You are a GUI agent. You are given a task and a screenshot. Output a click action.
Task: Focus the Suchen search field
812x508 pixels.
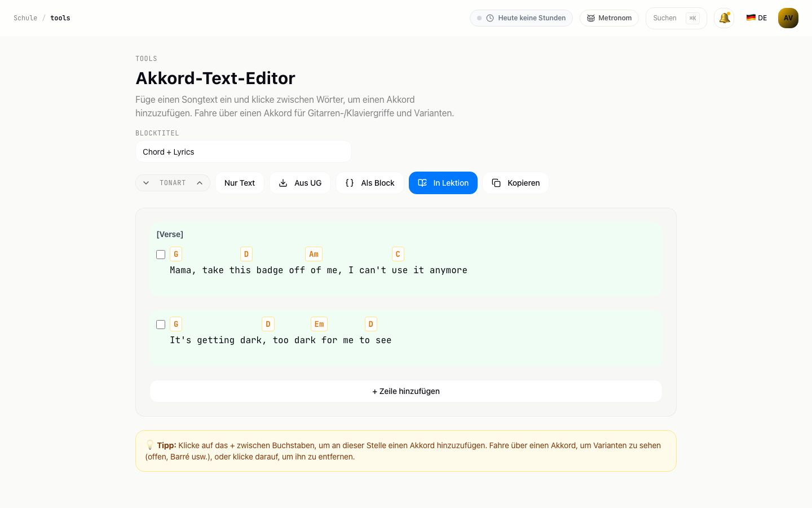tap(676, 18)
